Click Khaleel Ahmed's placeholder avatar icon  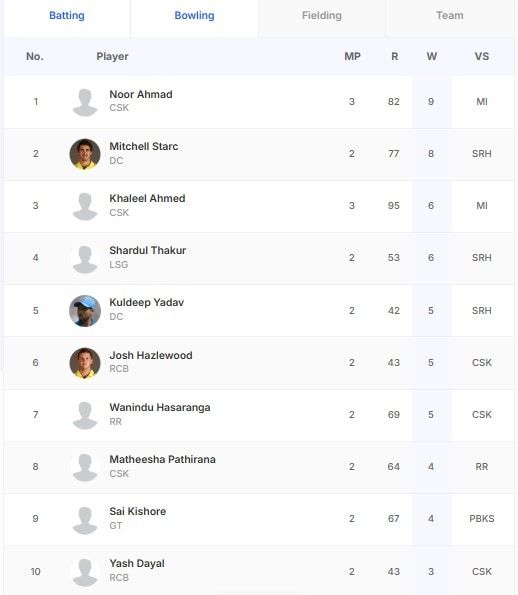click(85, 206)
